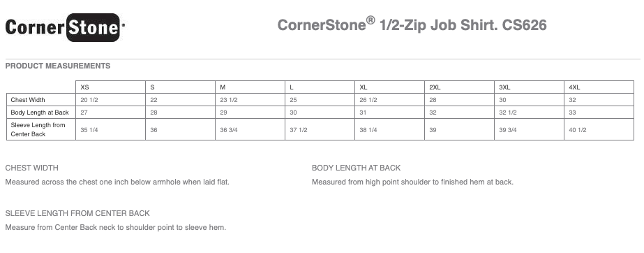Image resolution: width=644 pixels, height=253 pixels.
Task: Select the S sleeve length value 36
Action: pos(153,130)
